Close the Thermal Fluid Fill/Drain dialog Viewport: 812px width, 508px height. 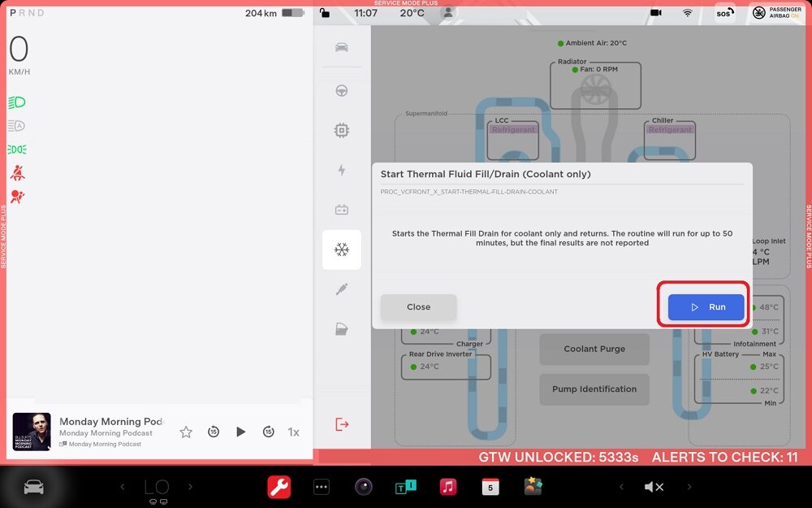click(x=418, y=307)
